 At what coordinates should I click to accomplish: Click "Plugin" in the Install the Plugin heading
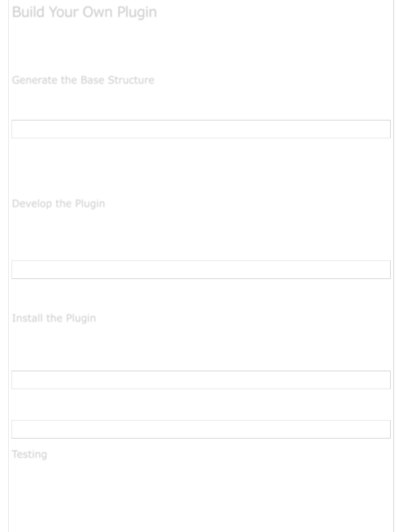[81, 318]
